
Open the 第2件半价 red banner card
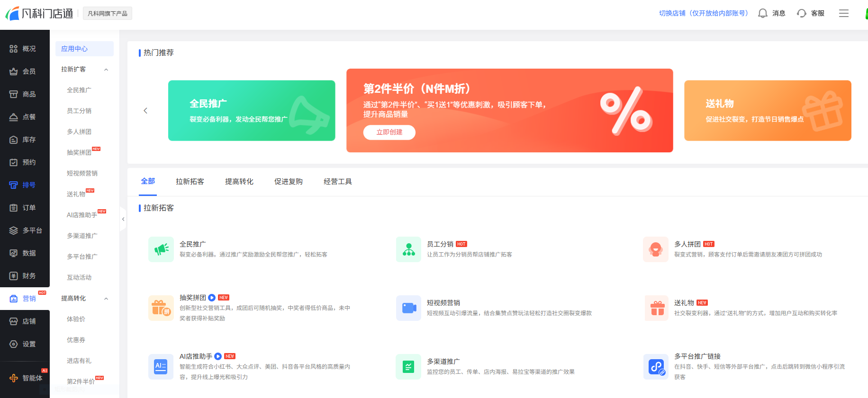point(510,111)
